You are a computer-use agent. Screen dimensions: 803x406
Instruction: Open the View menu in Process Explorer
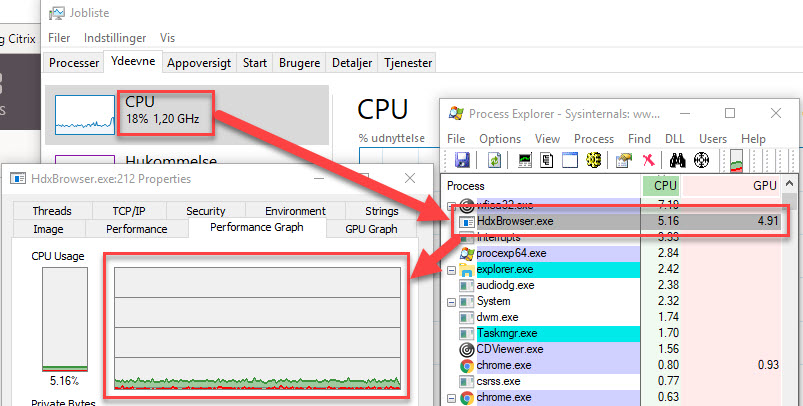(547, 139)
